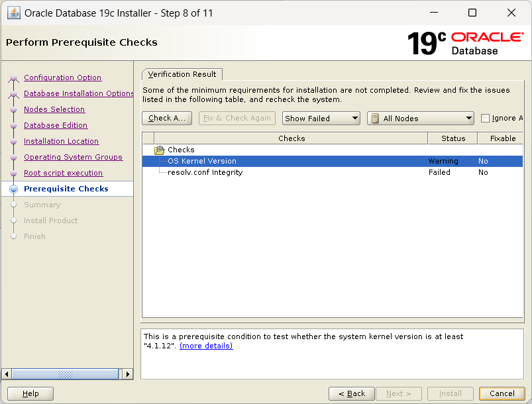
Task: Click the Configuration Option step marker
Action: [x=13, y=78]
